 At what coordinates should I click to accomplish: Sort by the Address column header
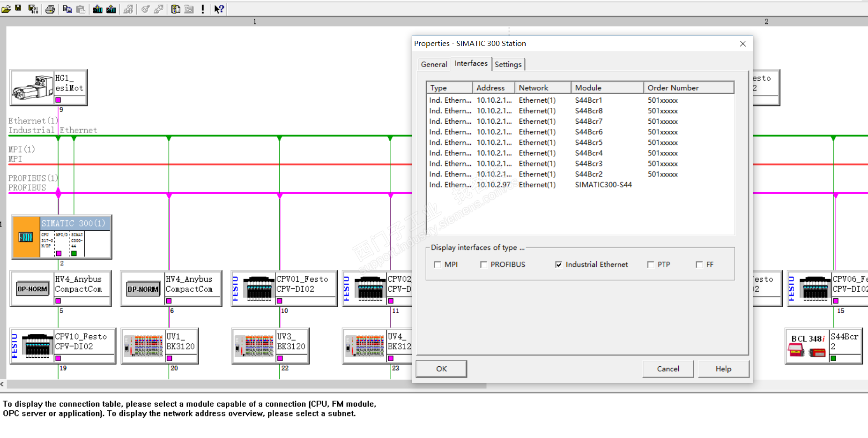(494, 88)
